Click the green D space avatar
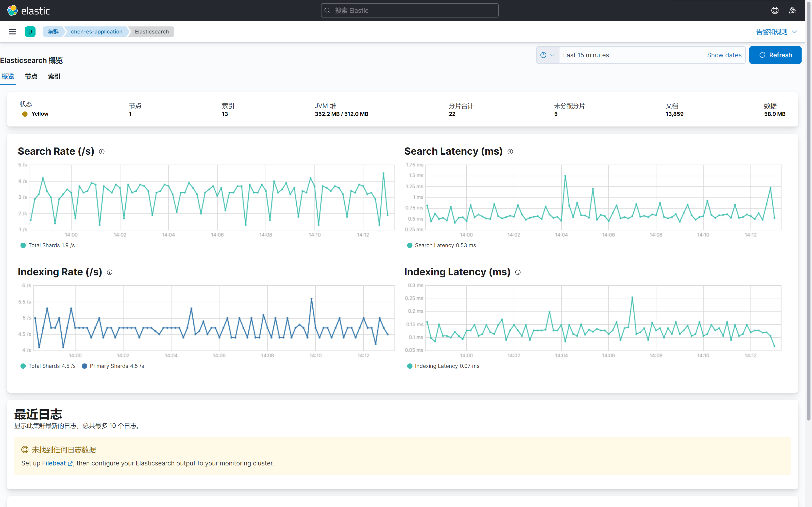This screenshot has width=812, height=507. (x=30, y=31)
